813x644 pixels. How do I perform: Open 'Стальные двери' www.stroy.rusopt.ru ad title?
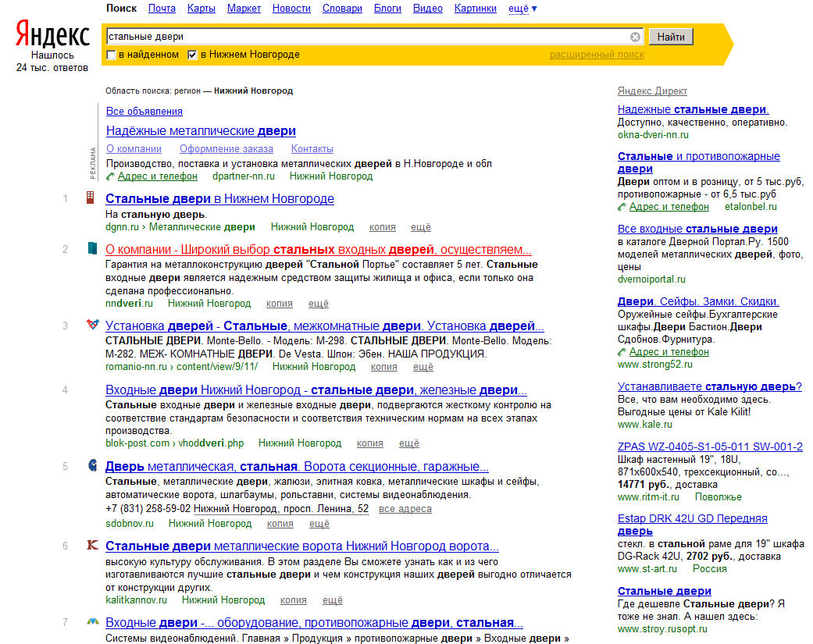pos(664,592)
